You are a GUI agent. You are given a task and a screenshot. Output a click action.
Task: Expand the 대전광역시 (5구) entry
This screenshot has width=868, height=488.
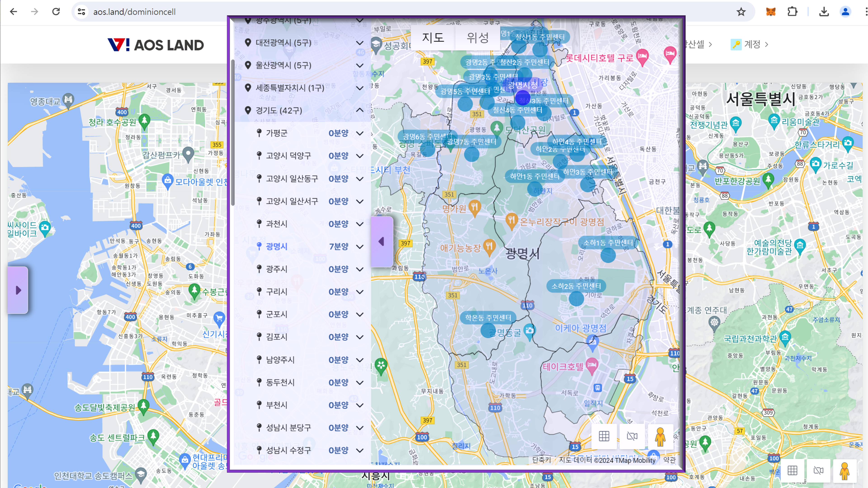click(360, 43)
